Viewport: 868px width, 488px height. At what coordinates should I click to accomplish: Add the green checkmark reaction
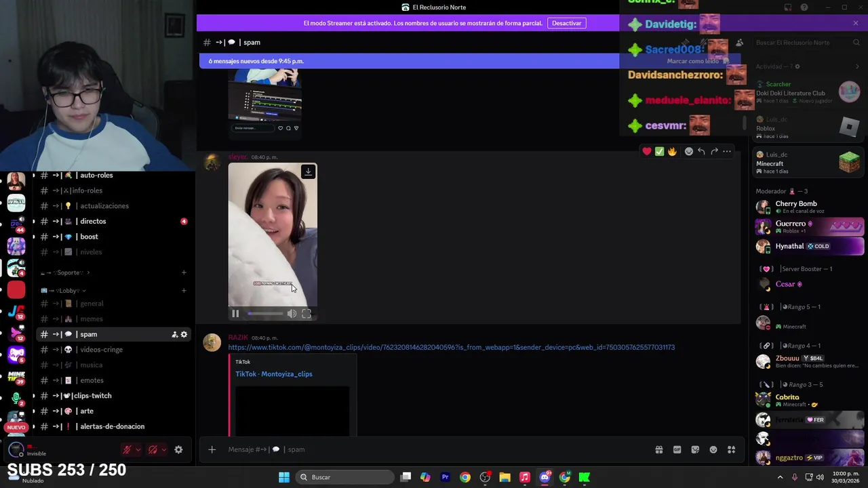659,151
